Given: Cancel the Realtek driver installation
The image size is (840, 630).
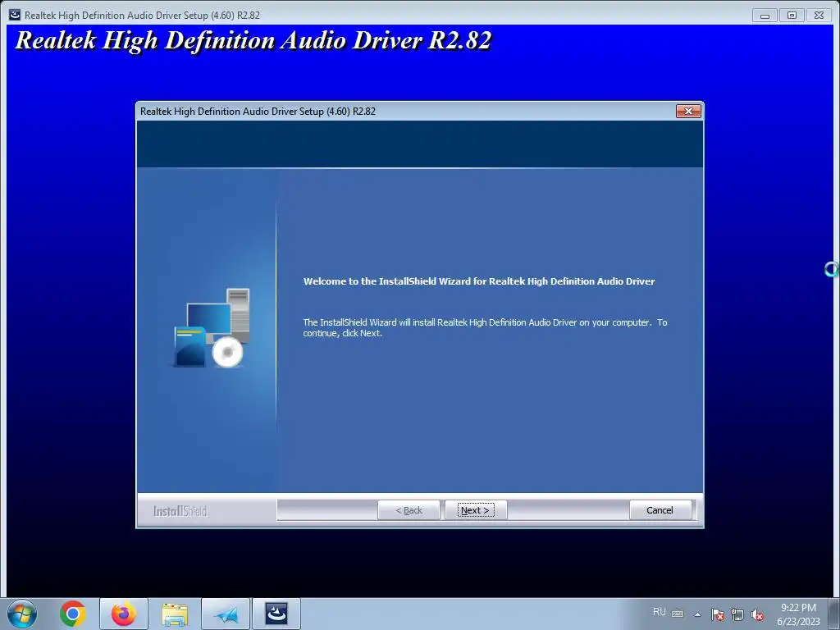Looking at the screenshot, I should (x=660, y=510).
